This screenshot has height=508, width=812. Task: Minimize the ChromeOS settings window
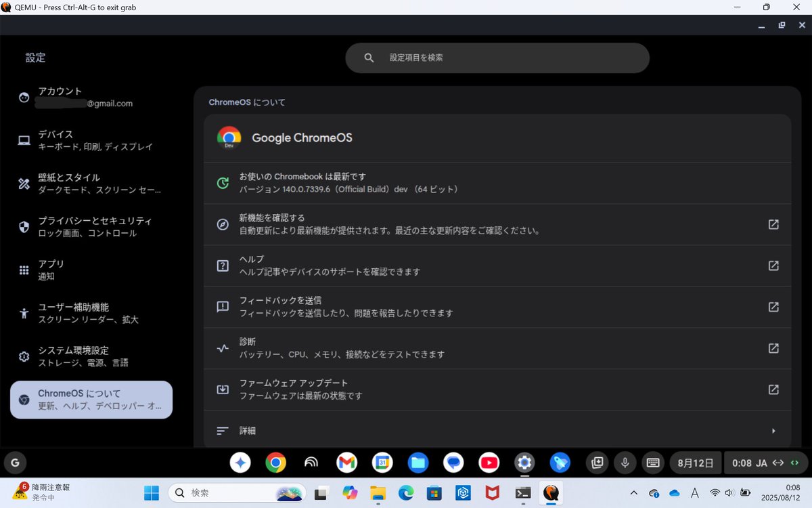click(761, 25)
